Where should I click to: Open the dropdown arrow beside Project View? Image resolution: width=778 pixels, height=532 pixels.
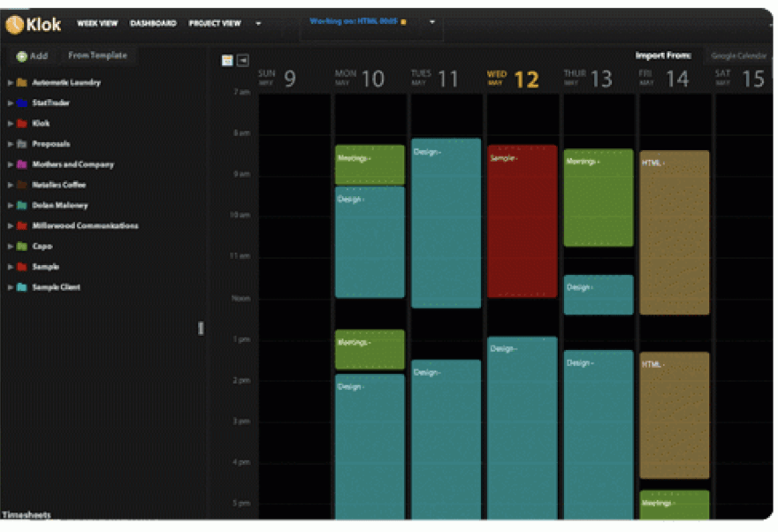coord(258,23)
